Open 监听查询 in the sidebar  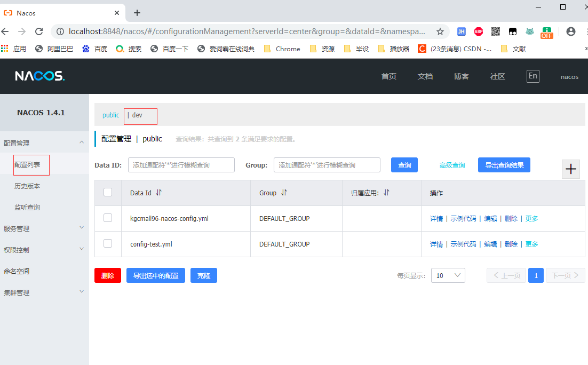click(27, 208)
